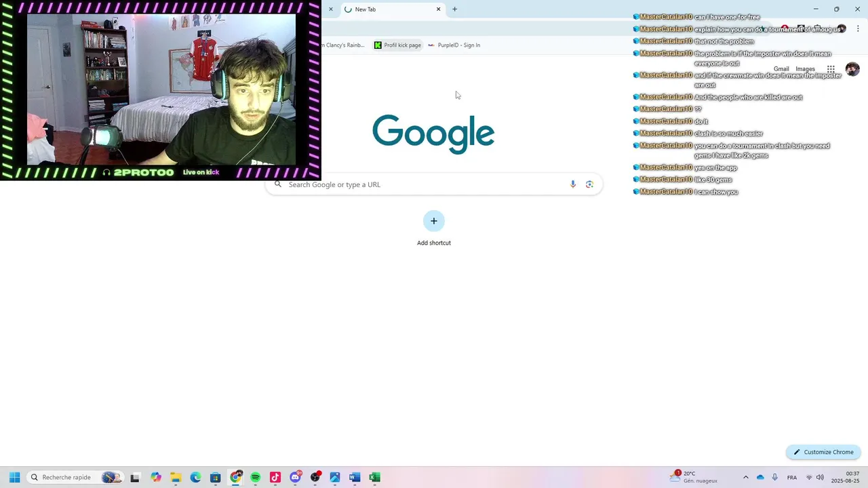Close the New Tab tab
The height and width of the screenshot is (488, 868).
(x=439, y=9)
